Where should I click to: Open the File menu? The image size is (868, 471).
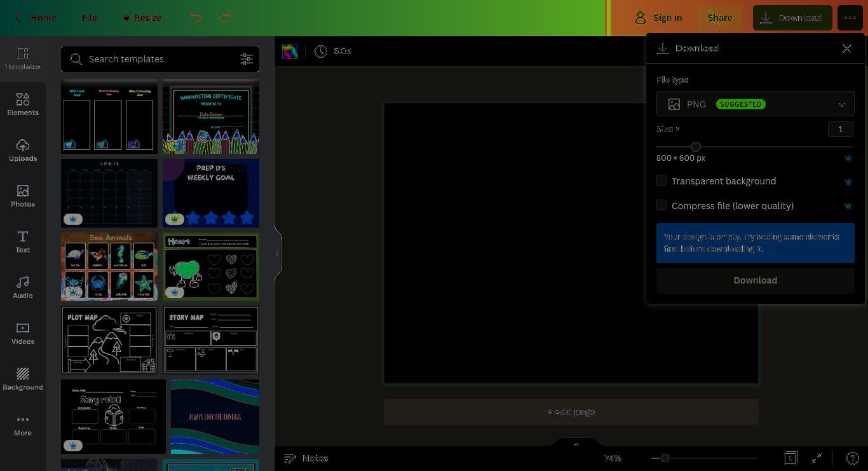[x=90, y=18]
